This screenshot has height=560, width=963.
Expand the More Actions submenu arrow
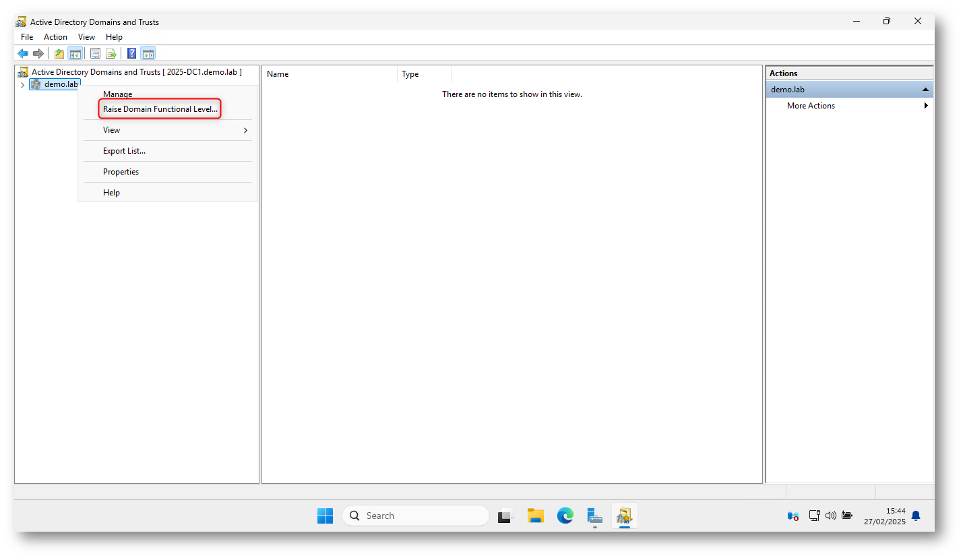pyautogui.click(x=926, y=106)
